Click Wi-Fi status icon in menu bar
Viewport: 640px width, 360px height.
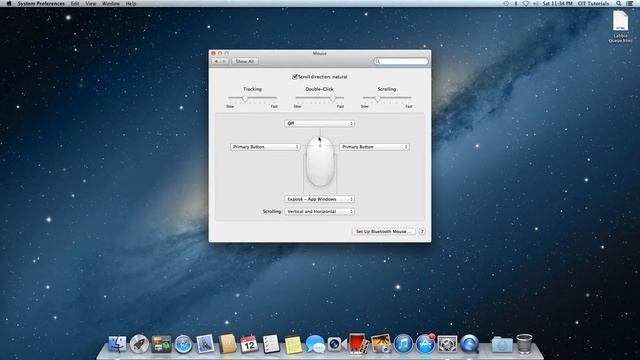click(526, 3)
